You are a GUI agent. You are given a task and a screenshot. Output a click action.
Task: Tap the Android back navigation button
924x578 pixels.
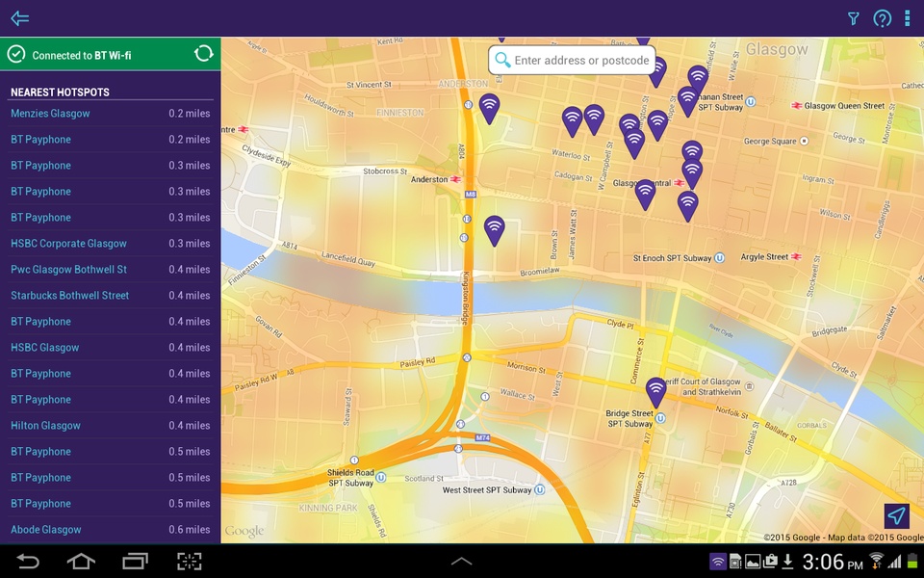[27, 561]
